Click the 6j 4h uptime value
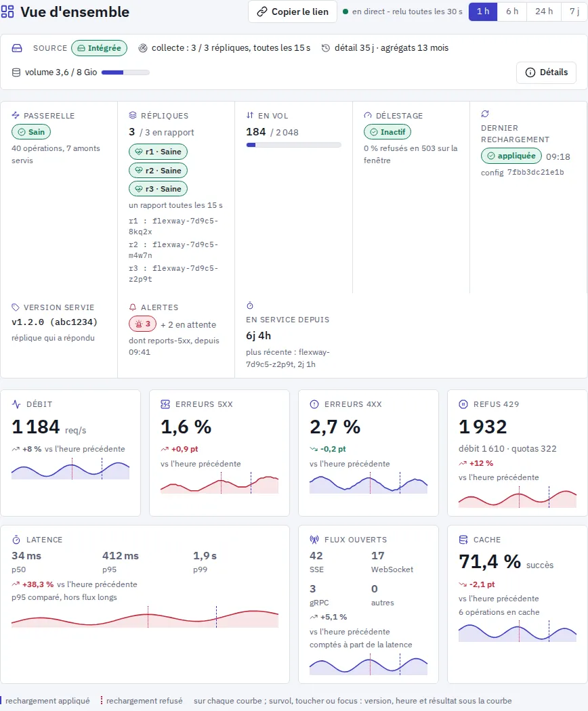Screen dimensions: 588x711 (x=259, y=336)
